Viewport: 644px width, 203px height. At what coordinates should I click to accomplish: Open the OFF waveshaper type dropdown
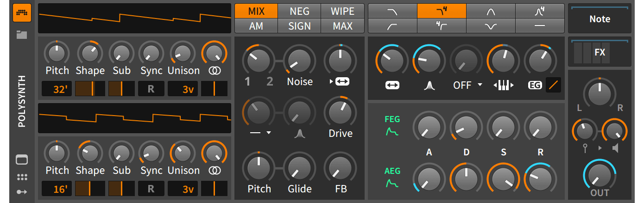point(467,85)
